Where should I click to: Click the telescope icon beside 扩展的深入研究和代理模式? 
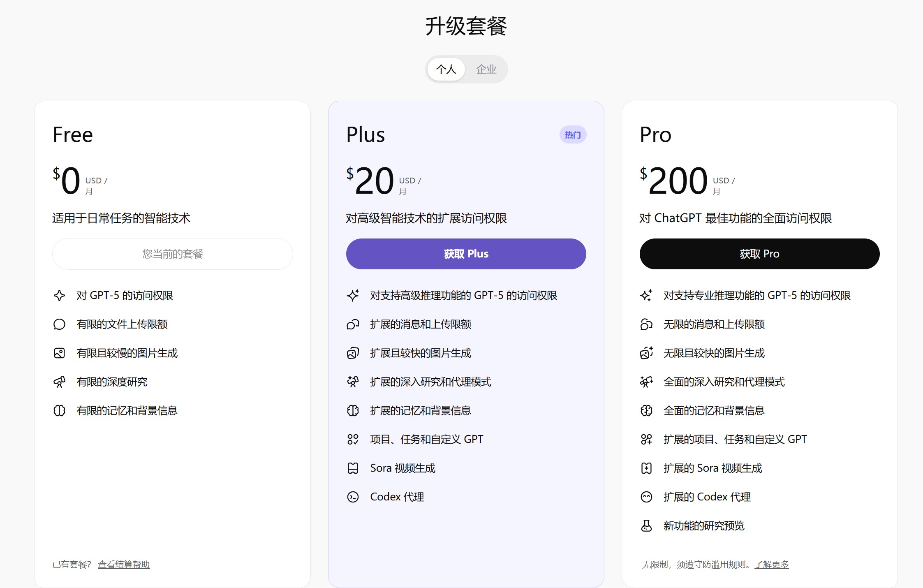point(353,382)
